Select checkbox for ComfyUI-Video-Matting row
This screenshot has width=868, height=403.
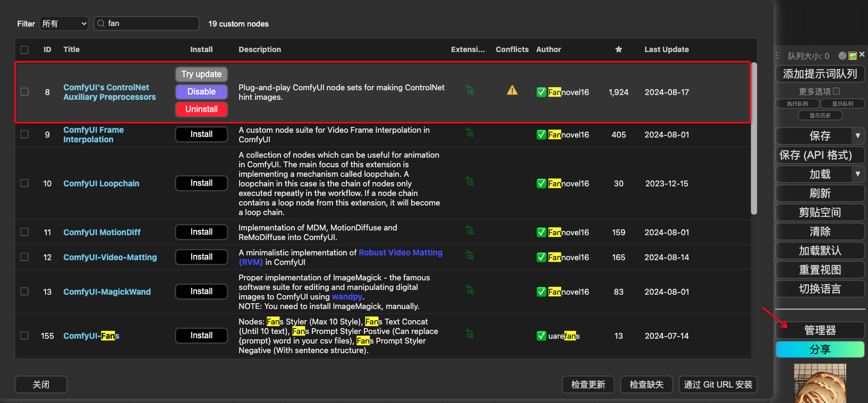pyautogui.click(x=24, y=257)
